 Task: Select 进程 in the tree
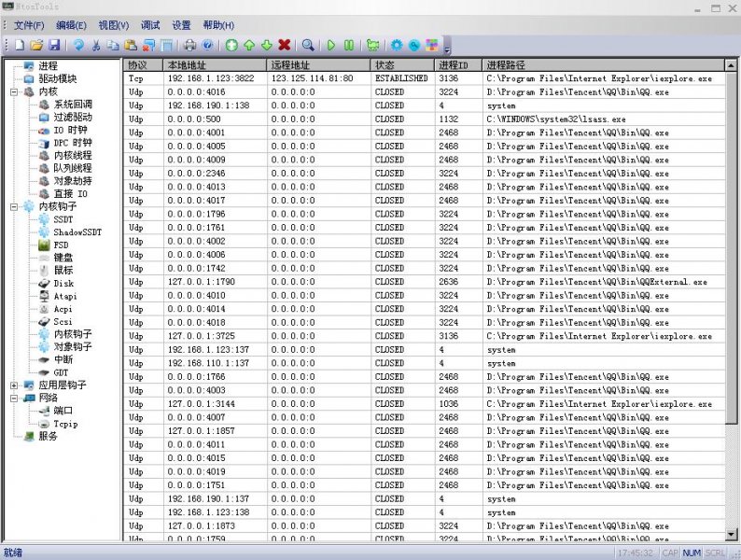tap(49, 66)
